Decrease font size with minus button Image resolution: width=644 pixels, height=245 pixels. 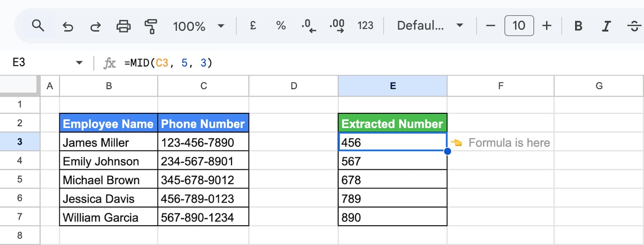pos(491,25)
